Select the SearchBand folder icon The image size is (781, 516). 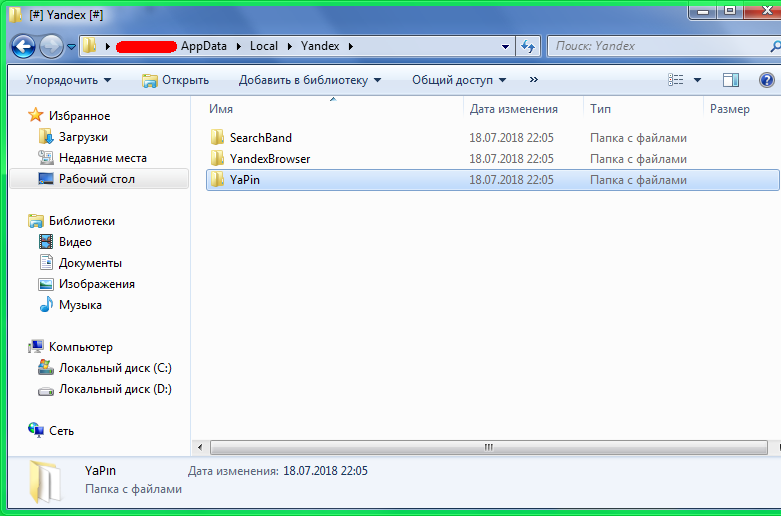pos(217,137)
